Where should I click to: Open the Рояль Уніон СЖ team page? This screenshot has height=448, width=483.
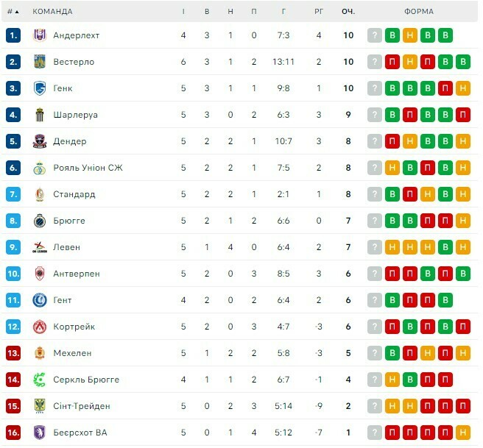click(88, 168)
